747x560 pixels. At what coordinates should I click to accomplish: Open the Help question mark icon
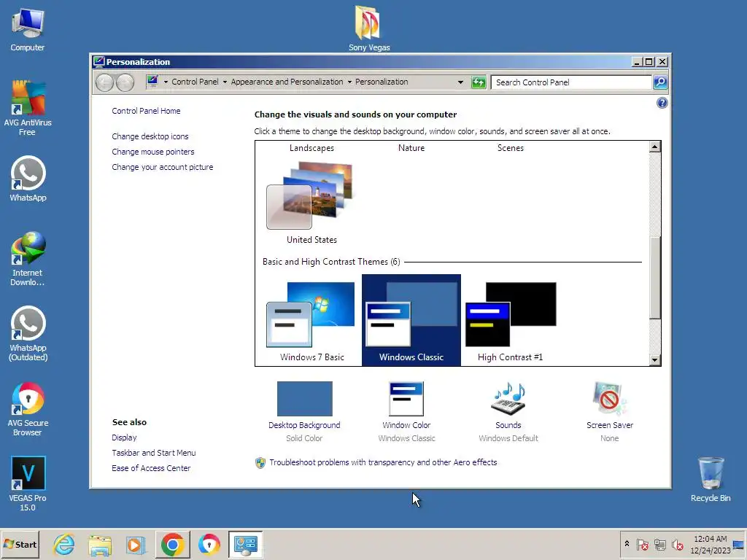pyautogui.click(x=662, y=103)
